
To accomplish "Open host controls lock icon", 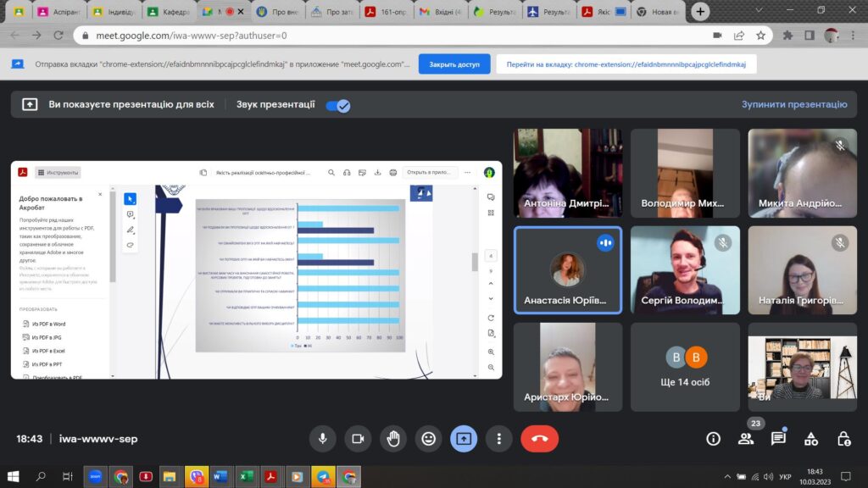I will (843, 439).
